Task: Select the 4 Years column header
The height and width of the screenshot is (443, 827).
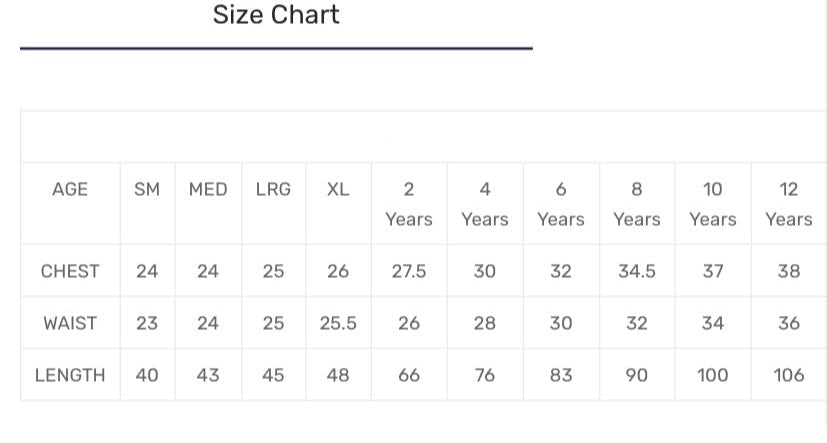Action: (x=485, y=203)
